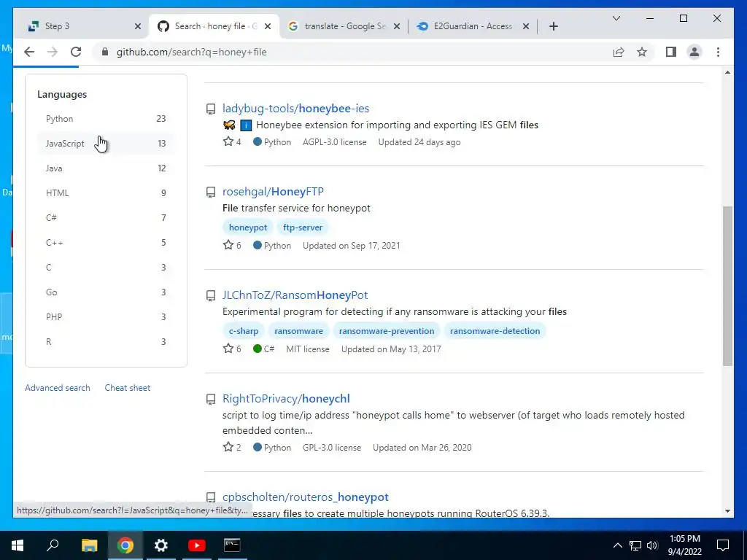The width and height of the screenshot is (747, 560).
Task: Filter results by C language
Action: [106, 267]
